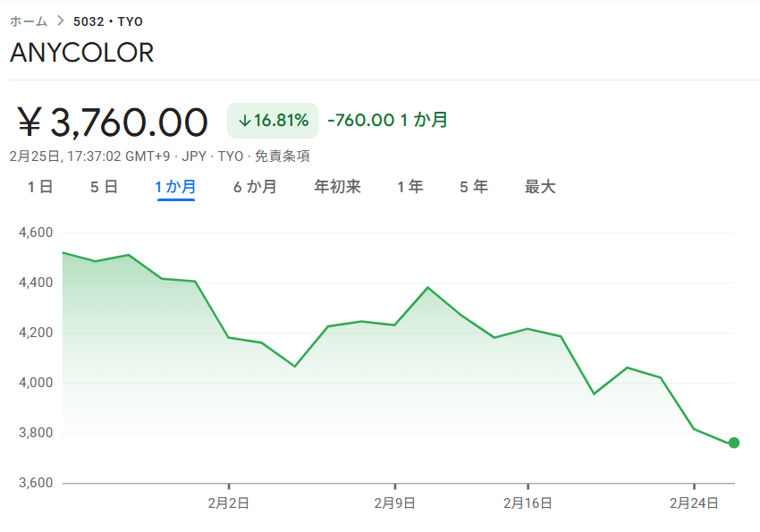The image size is (760, 532).
Task: Switch to the 6か月 range tab
Action: [255, 187]
